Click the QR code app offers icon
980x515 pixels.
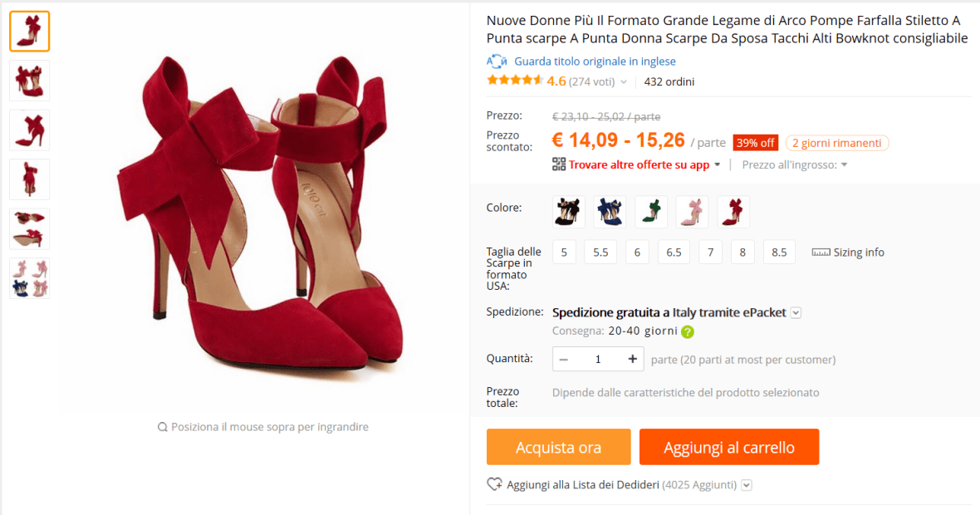[x=559, y=164]
